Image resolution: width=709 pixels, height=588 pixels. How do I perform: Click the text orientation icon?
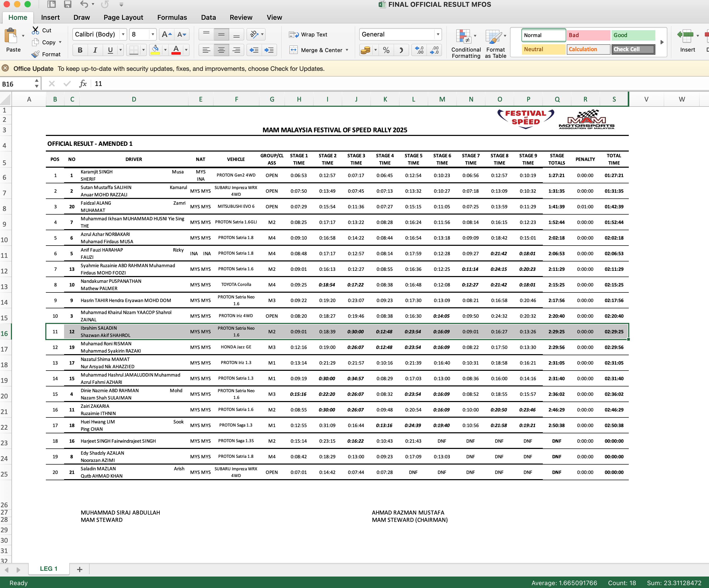254,34
